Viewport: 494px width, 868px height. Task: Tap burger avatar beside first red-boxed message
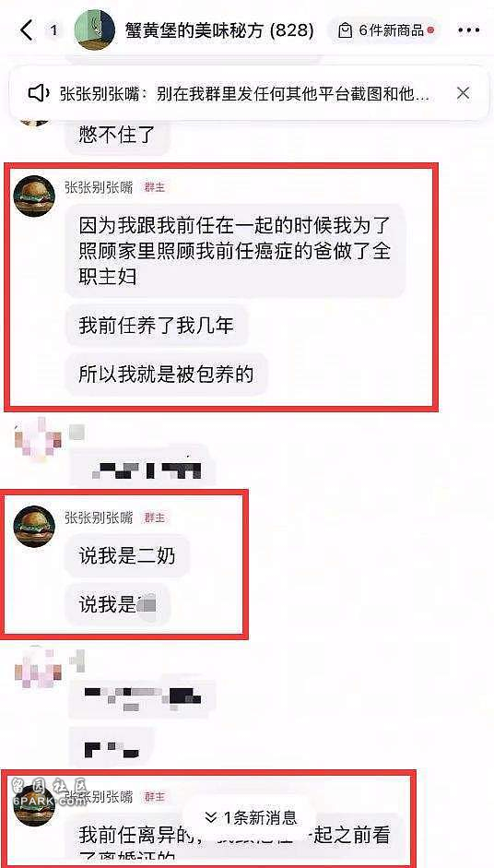pos(34,196)
